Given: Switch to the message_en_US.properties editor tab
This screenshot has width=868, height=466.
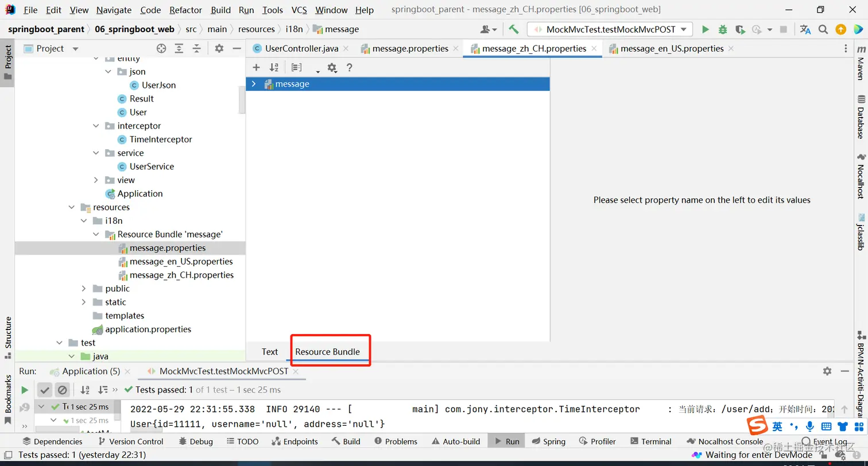Looking at the screenshot, I should click(x=672, y=49).
